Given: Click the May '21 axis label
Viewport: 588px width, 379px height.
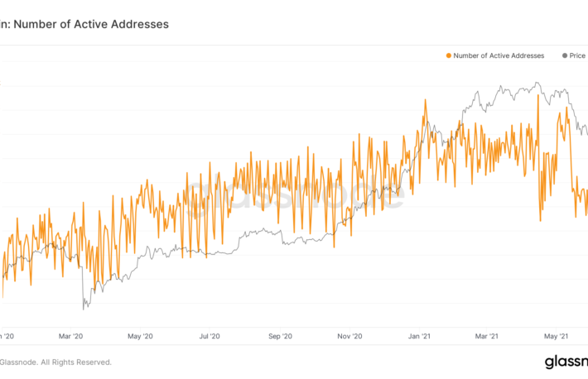Looking at the screenshot, I should (x=557, y=336).
